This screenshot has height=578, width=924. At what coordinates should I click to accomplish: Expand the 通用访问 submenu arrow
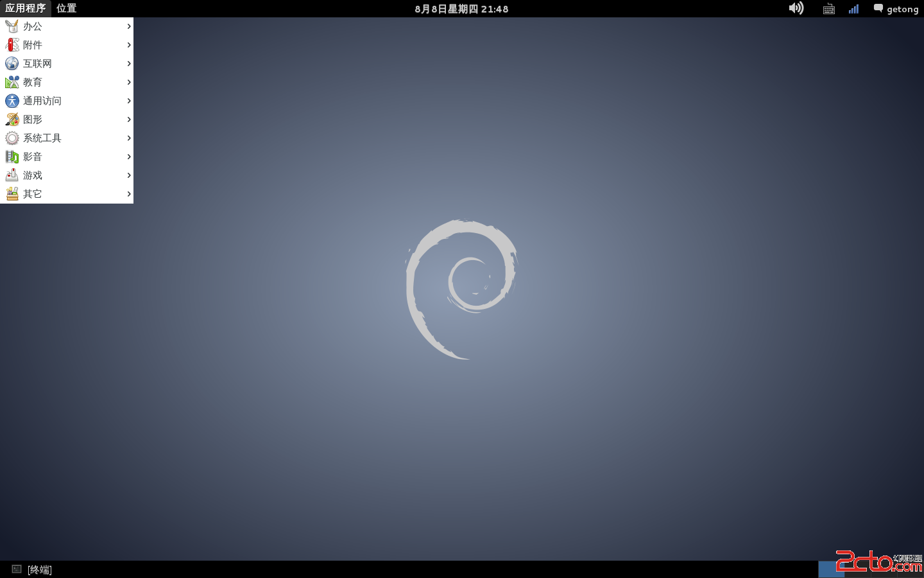click(x=129, y=101)
